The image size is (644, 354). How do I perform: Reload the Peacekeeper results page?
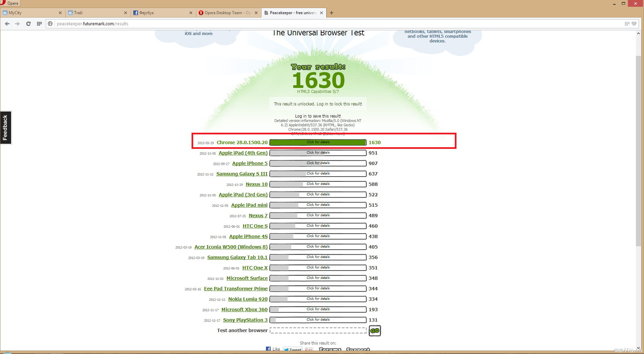point(28,24)
